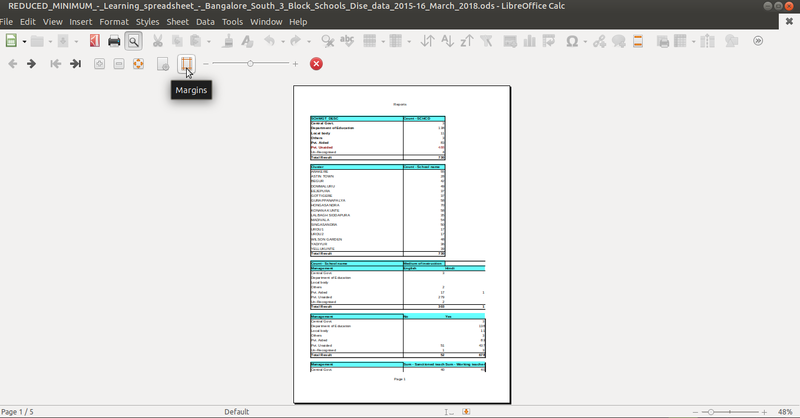Click the Print icon in toolbar
Viewport: 800px width, 418px height.
click(x=114, y=41)
